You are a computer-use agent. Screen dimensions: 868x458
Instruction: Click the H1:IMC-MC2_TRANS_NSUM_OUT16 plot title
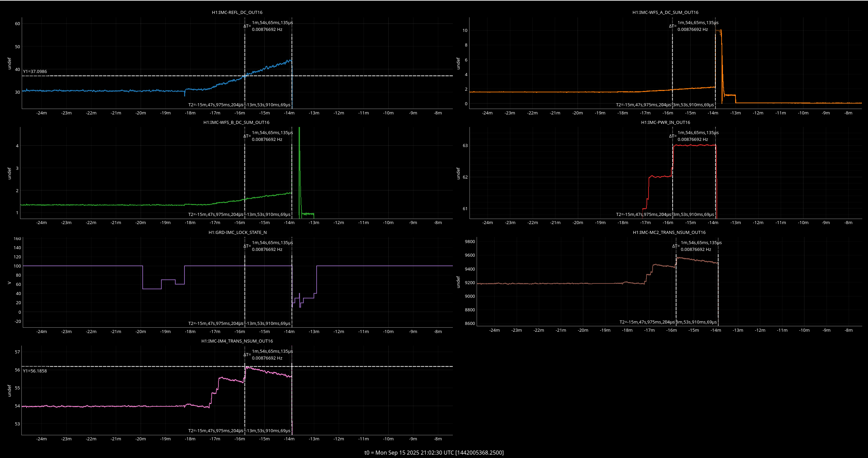(x=669, y=232)
